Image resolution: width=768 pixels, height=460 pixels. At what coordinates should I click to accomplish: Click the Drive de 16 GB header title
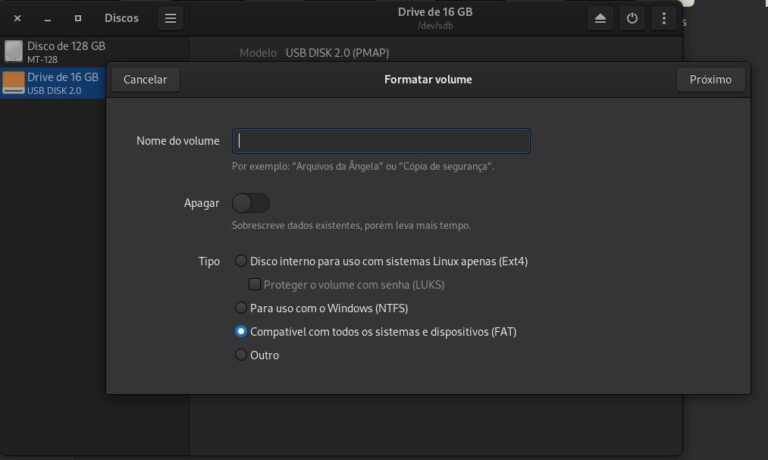pyautogui.click(x=433, y=12)
